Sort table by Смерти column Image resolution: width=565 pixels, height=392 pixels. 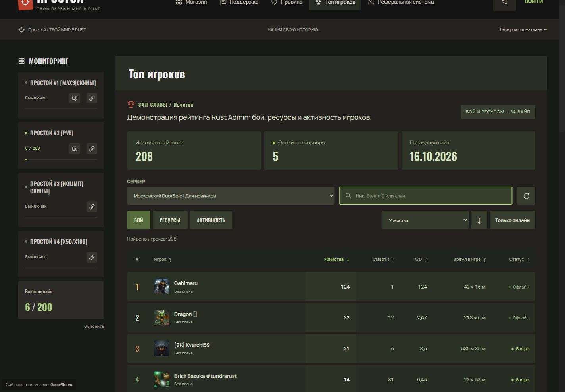click(383, 259)
